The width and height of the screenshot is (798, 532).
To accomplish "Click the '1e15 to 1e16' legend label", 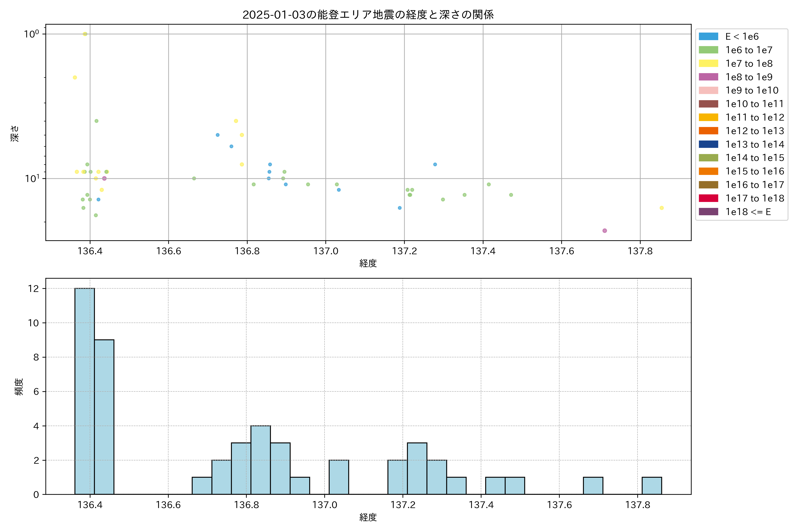I will click(755, 171).
